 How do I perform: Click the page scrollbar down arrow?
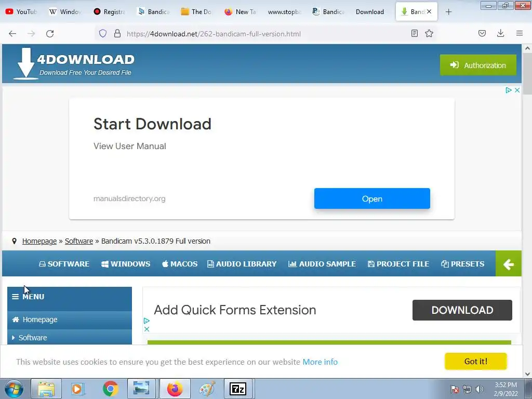click(x=527, y=374)
